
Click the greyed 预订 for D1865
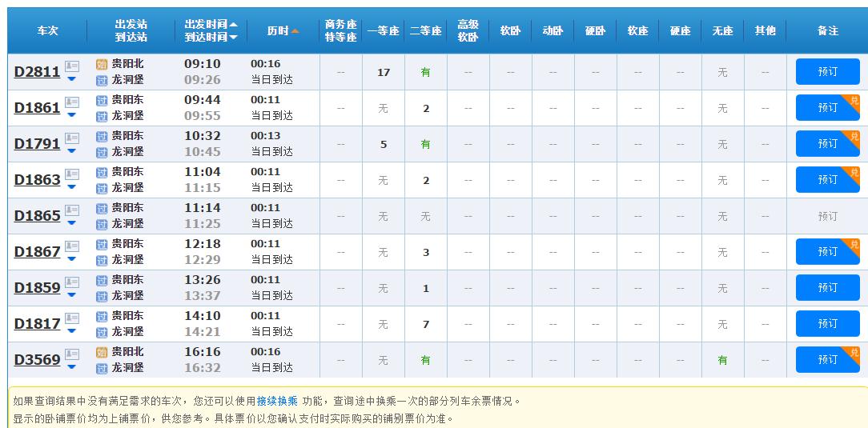(x=828, y=216)
